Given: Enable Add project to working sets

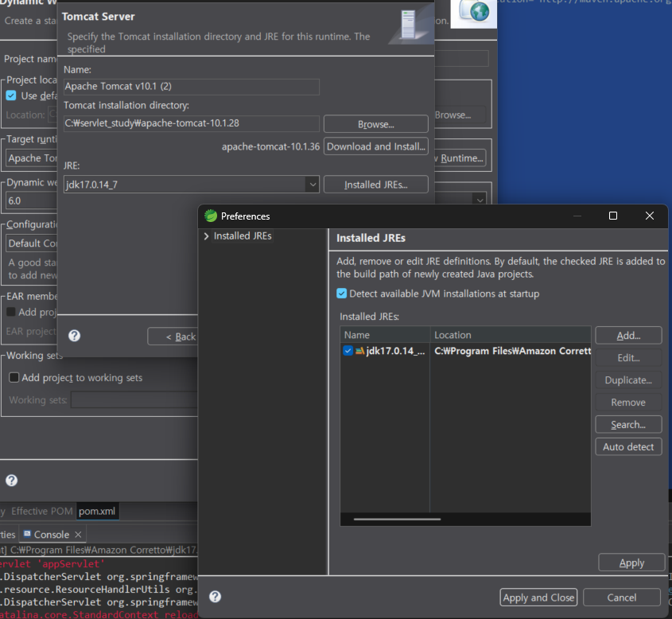Looking at the screenshot, I should tap(14, 377).
